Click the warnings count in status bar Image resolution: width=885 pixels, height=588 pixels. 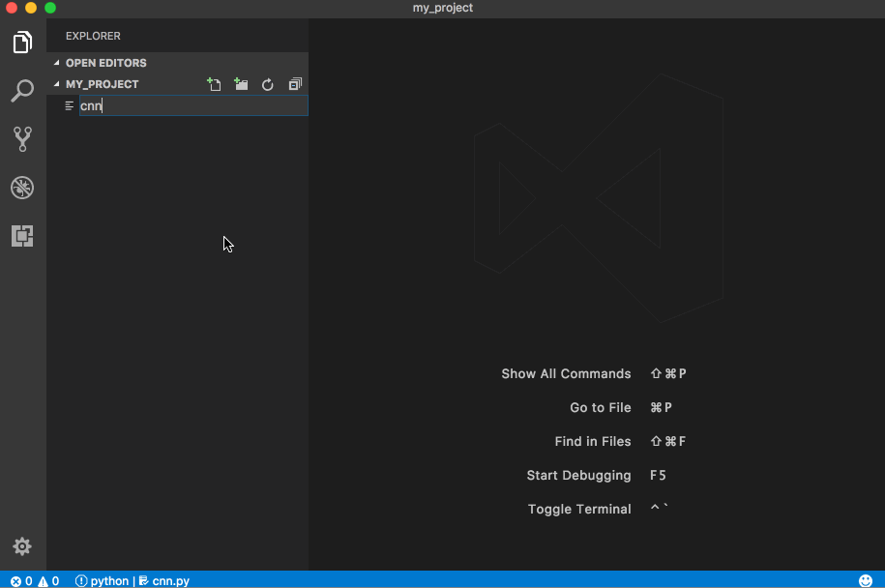click(49, 581)
